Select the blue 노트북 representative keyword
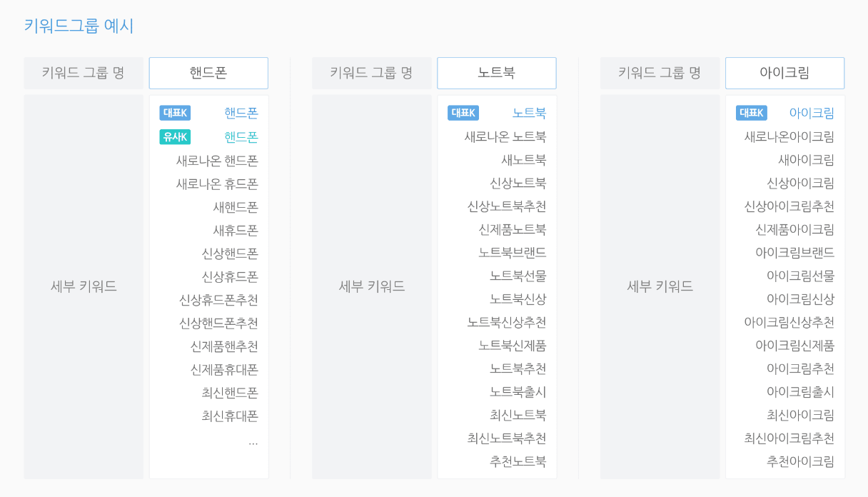This screenshot has height=497, width=868. click(x=529, y=113)
